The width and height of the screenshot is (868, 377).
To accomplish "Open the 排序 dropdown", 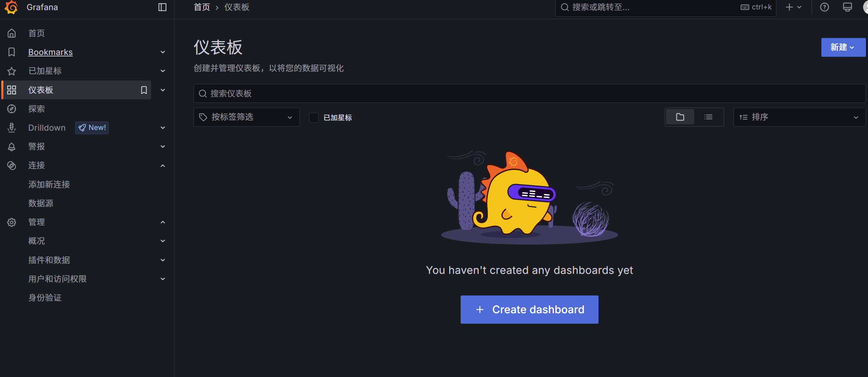I will click(799, 117).
